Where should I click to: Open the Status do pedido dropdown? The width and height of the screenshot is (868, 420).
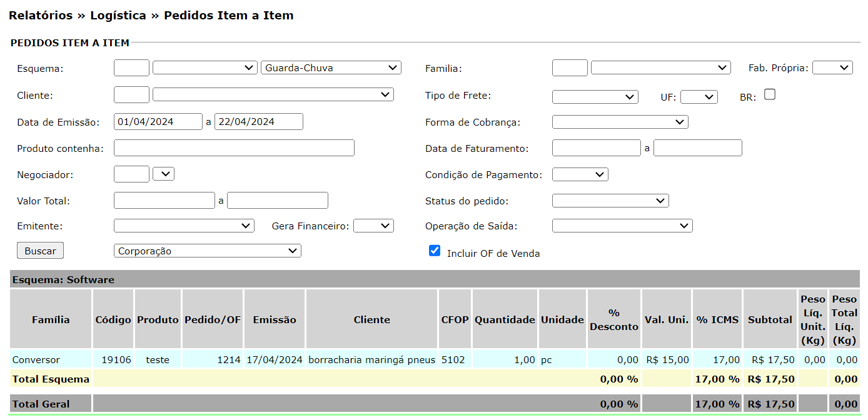click(x=610, y=201)
